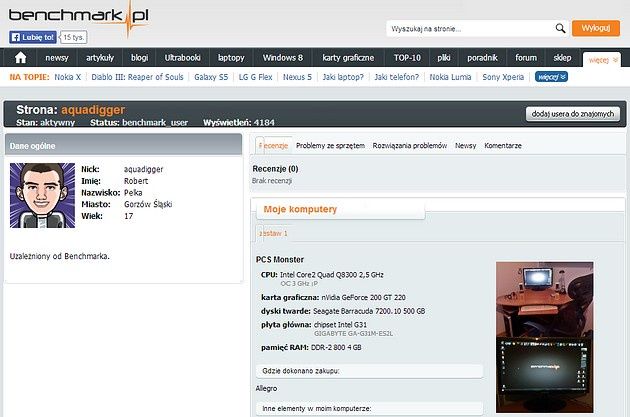The image size is (630, 417).
Task: Click the 'Allegro' purchase place text
Action: (x=266, y=388)
